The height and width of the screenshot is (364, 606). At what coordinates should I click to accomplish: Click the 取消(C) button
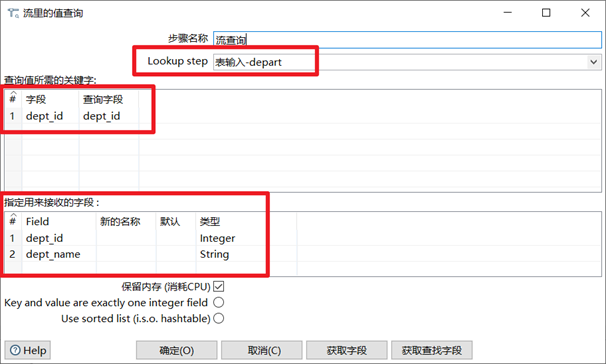pos(262,350)
